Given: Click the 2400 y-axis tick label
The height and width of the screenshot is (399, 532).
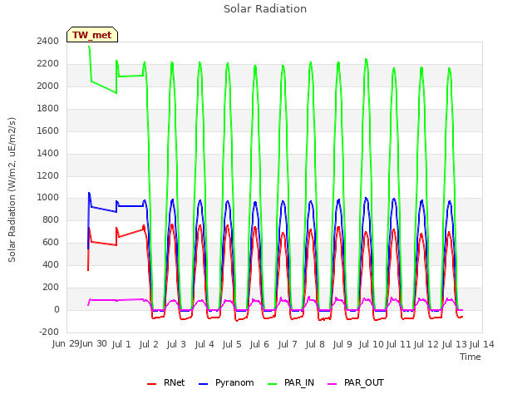Looking at the screenshot, I should click(48, 42).
